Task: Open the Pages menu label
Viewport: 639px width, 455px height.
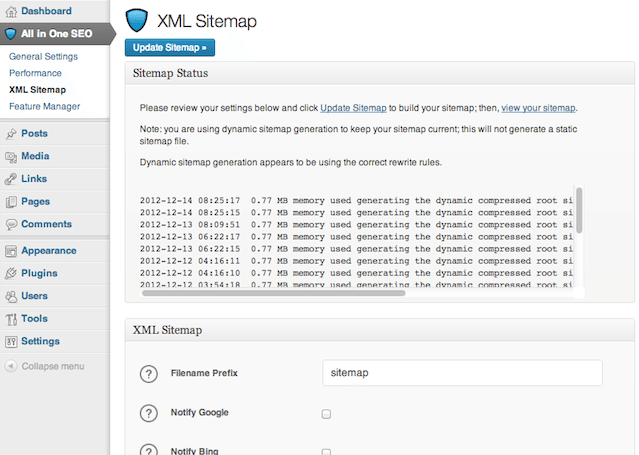Action: pyautogui.click(x=35, y=201)
